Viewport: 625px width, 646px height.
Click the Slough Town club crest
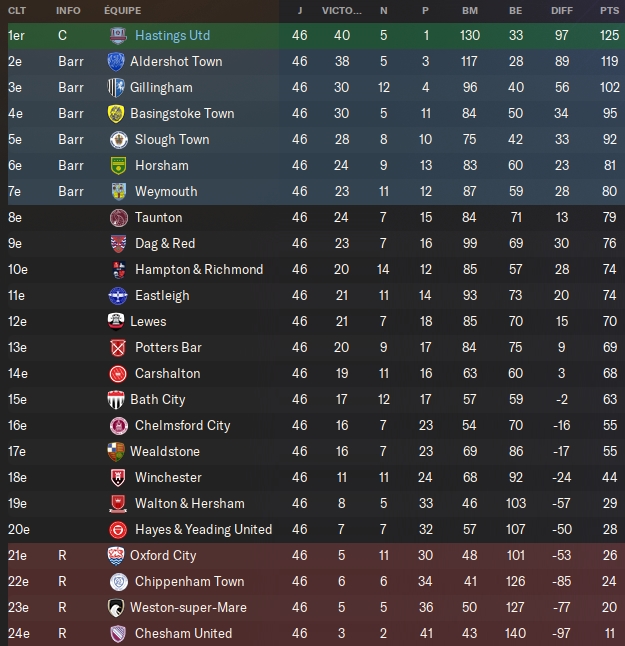point(118,139)
